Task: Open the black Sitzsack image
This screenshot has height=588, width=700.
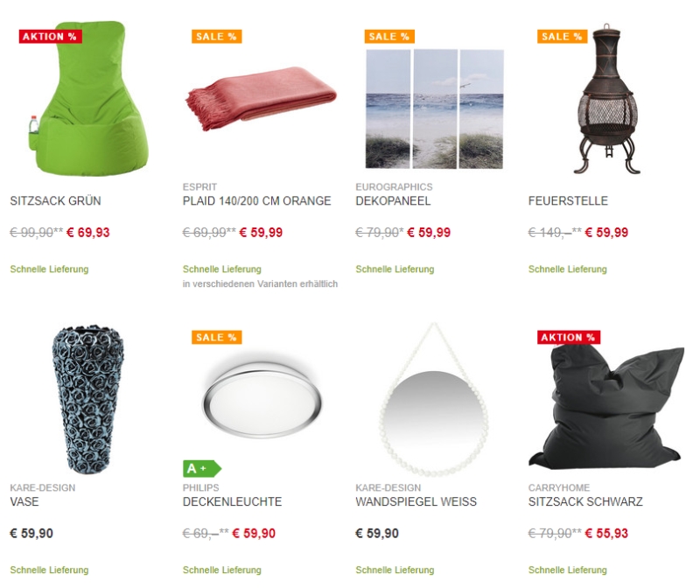Action: 606,406
